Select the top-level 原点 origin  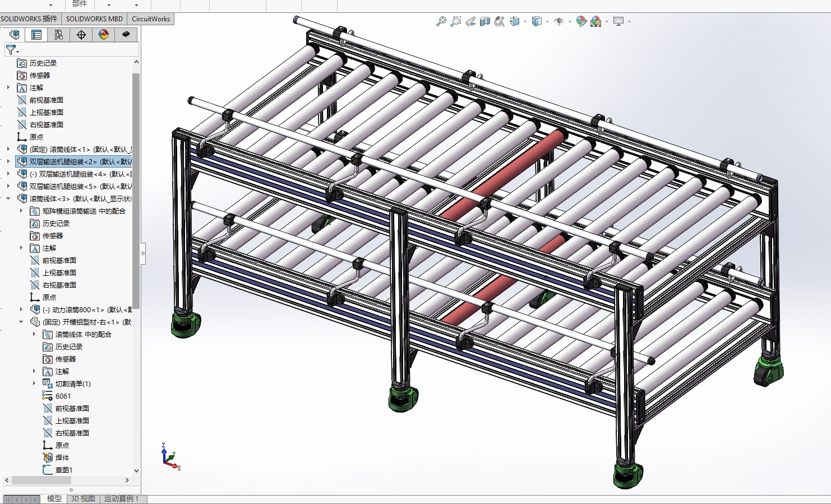point(30,137)
